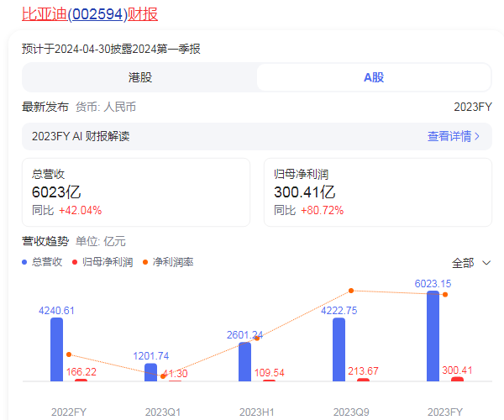Click the 2023Q1 revenue bar 1201.74
504x420 pixels.
click(150, 372)
